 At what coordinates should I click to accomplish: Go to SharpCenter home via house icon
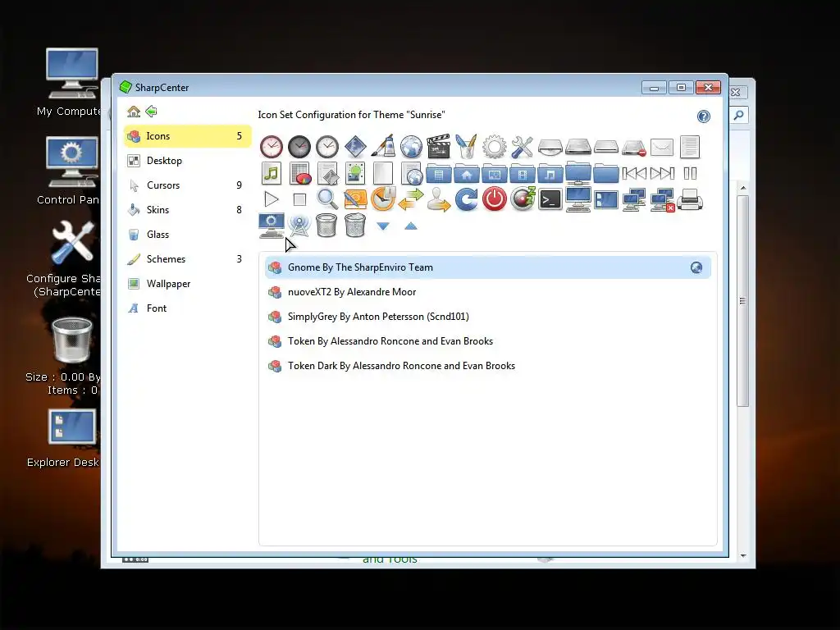[134, 112]
